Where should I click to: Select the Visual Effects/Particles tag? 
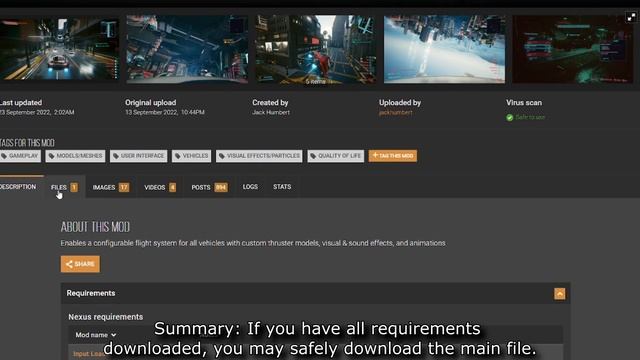click(259, 156)
